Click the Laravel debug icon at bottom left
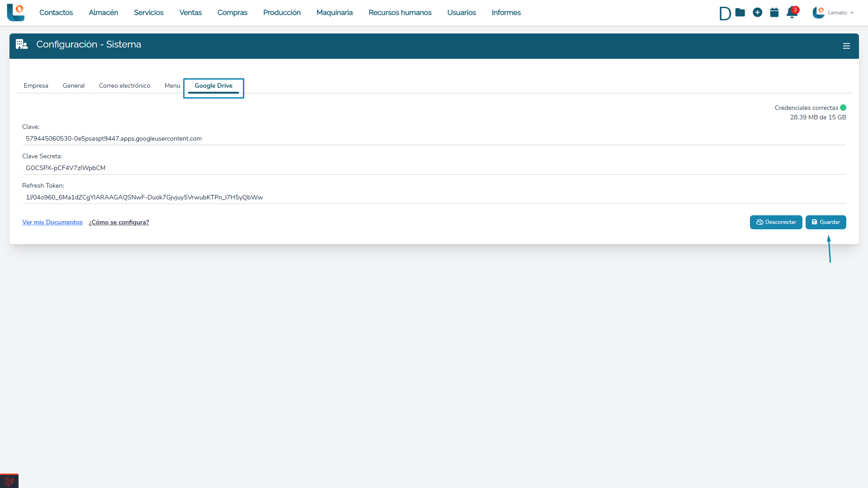This screenshot has width=868, height=488. (9, 481)
